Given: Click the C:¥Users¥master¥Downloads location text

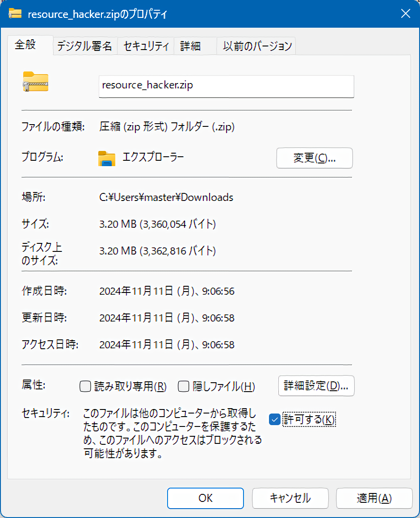Looking at the screenshot, I should (x=166, y=197).
